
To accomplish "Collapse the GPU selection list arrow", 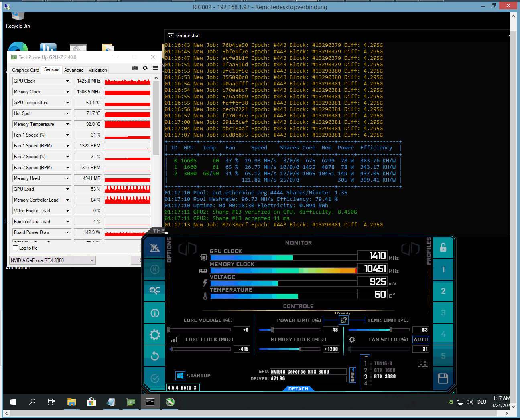I will (x=353, y=375).
